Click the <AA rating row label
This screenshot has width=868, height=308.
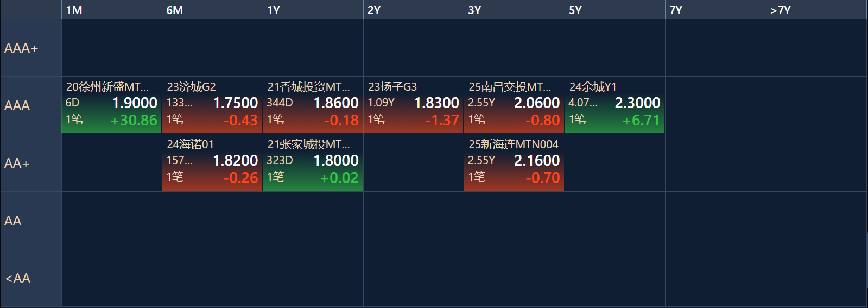[x=31, y=278]
